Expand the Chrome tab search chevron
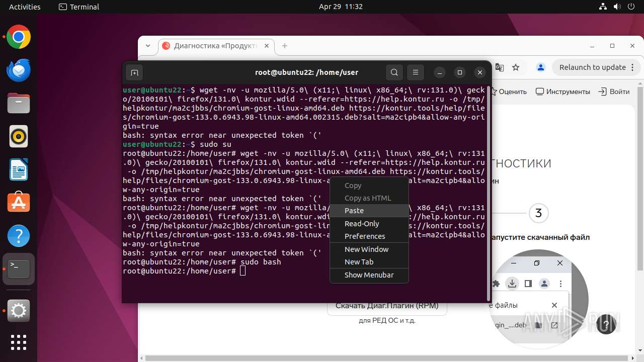Screen dimensions: 644x362 point(148,46)
